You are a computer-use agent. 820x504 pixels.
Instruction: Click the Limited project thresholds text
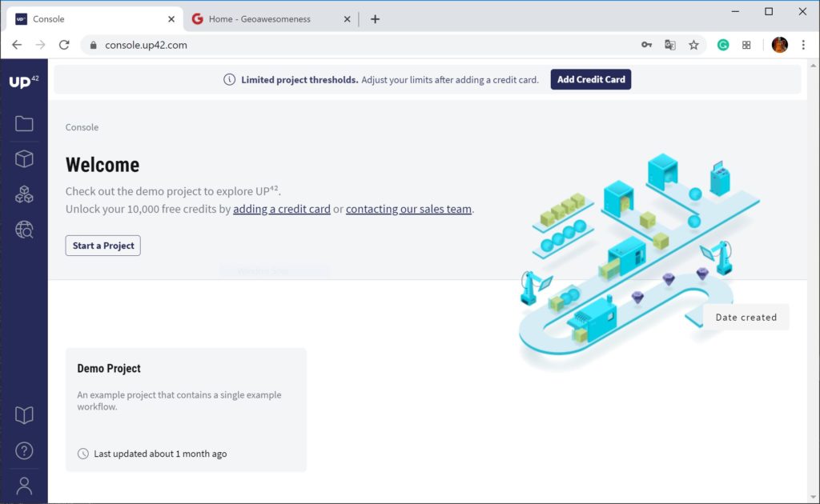point(299,80)
